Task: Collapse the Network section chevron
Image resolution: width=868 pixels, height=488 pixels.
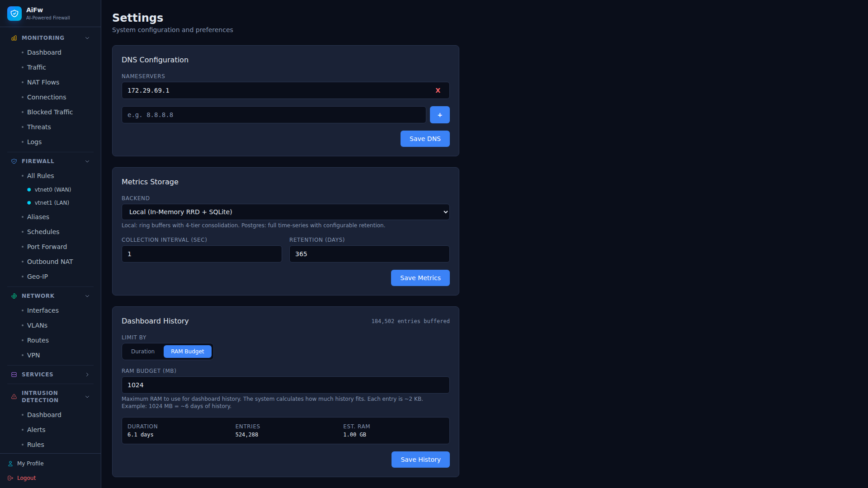Action: click(x=87, y=296)
